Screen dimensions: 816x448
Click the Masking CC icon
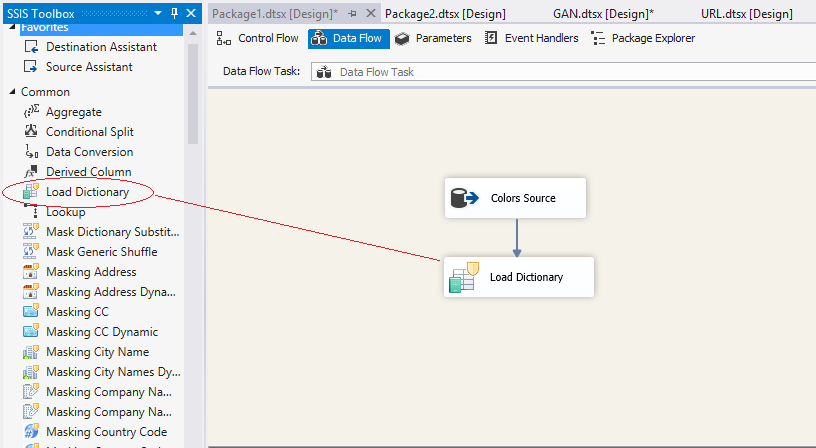point(31,311)
